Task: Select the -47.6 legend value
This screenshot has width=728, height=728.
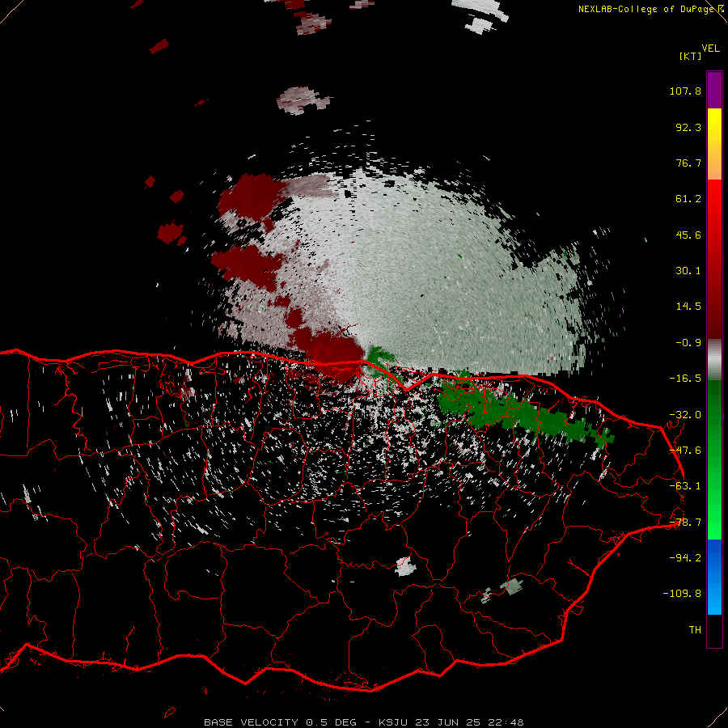Action: click(685, 451)
